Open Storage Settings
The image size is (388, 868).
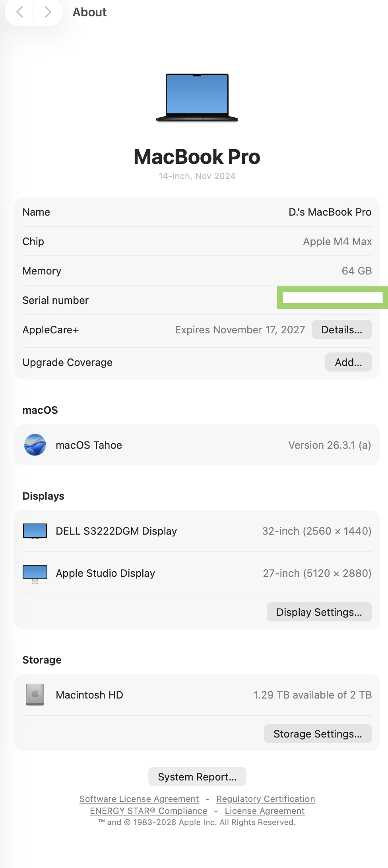tap(318, 734)
